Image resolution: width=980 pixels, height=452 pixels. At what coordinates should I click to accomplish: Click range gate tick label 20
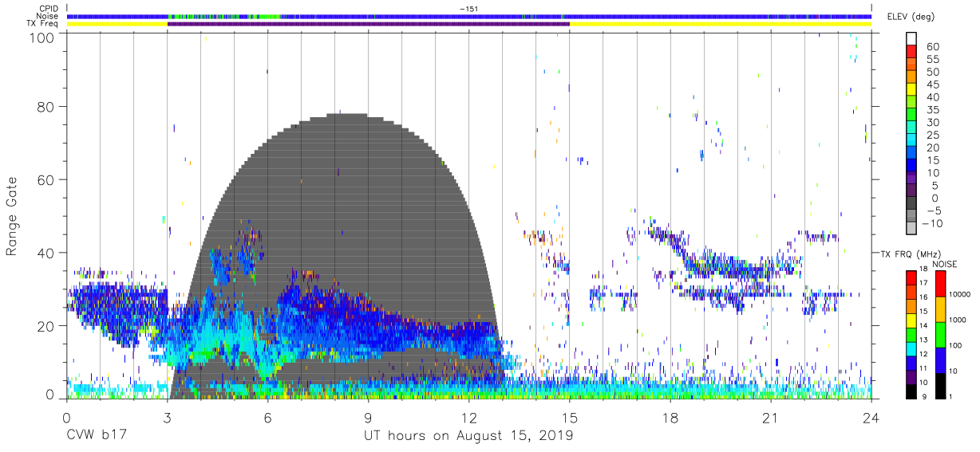pos(46,326)
